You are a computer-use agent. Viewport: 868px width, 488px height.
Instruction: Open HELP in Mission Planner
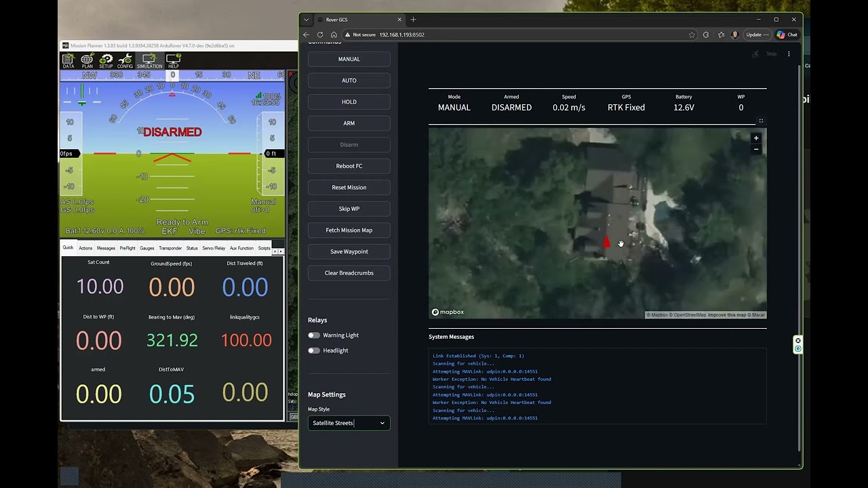pos(173,62)
